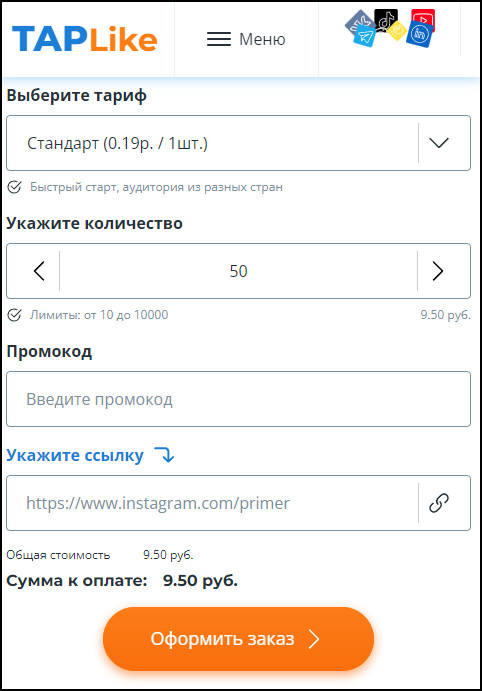The image size is (482, 691).
Task: Click the Укажите ссылку label
Action: tap(75, 455)
